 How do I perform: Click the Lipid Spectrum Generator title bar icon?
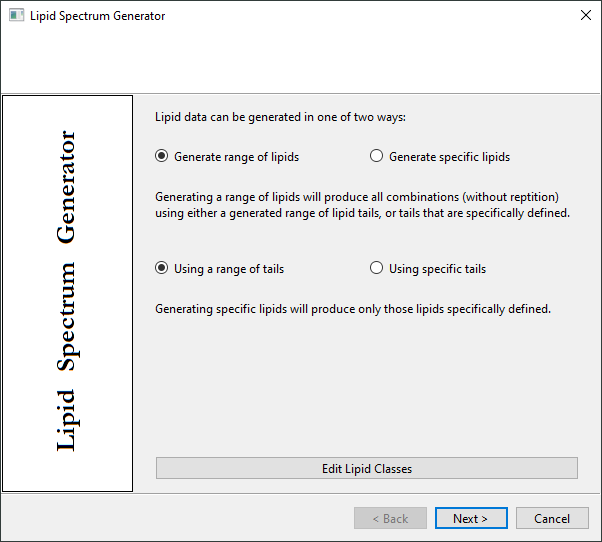pos(16,16)
